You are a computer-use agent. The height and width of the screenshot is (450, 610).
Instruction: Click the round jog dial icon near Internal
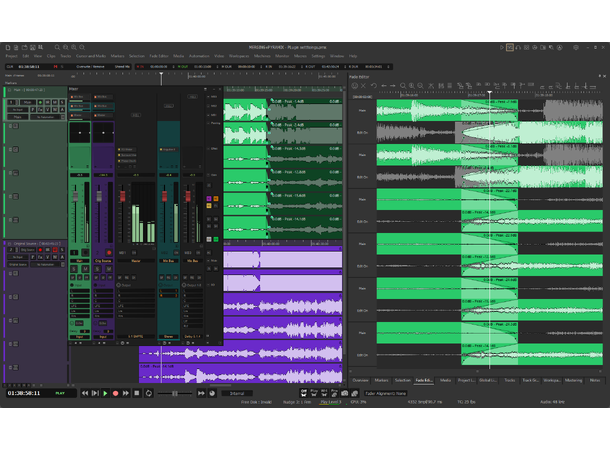tap(212, 393)
